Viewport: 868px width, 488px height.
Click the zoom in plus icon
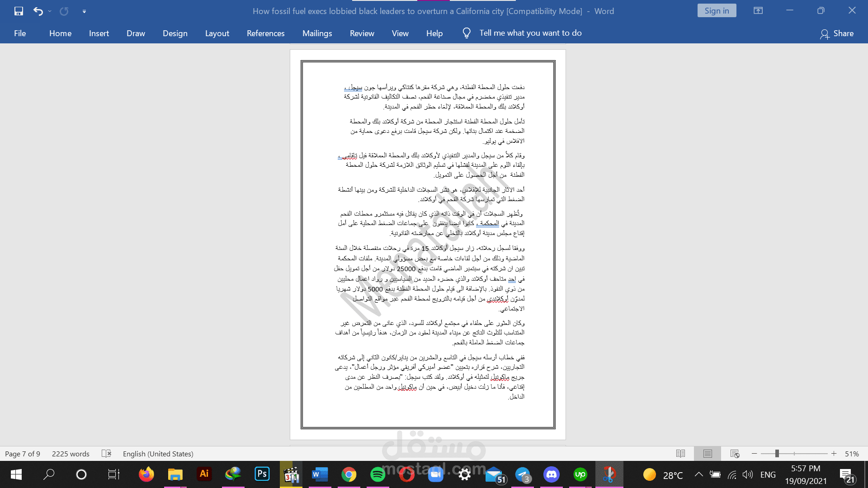[x=834, y=454]
